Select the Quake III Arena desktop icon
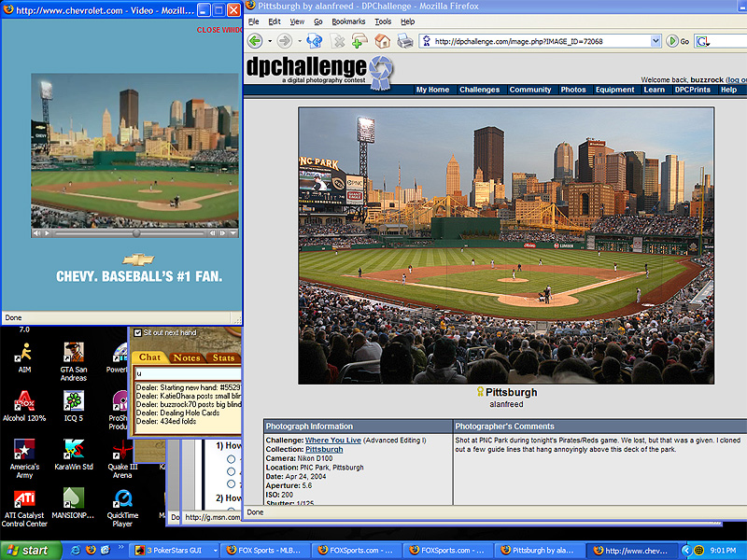This screenshot has height=560, width=747. coord(122,458)
